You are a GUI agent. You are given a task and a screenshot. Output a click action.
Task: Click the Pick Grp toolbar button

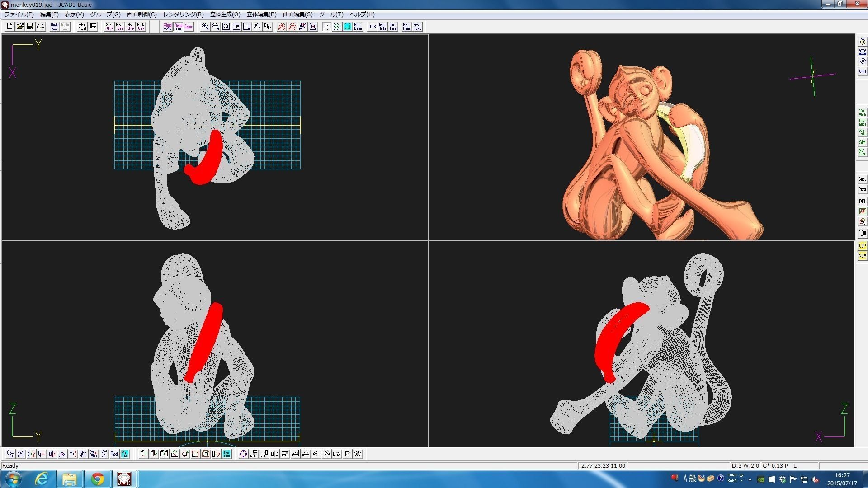tap(141, 27)
